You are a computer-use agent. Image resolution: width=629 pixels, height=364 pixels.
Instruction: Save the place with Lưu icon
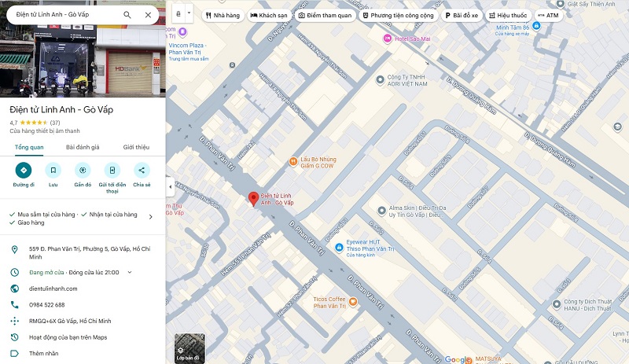[x=53, y=170]
